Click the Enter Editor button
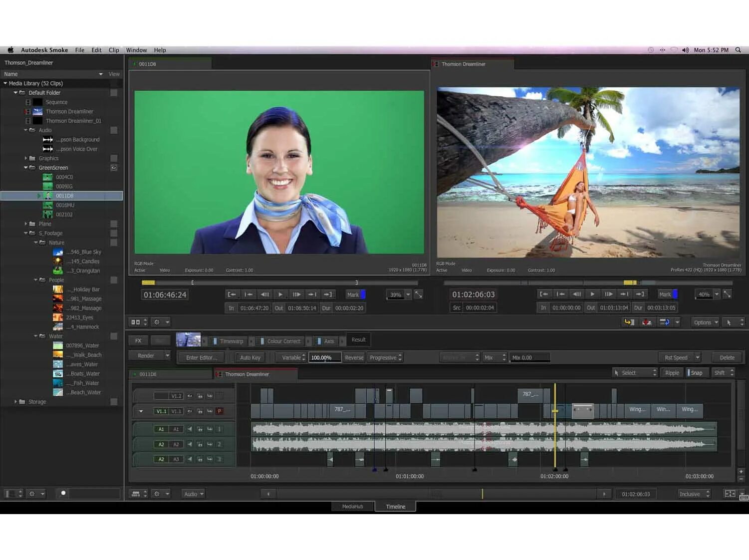The image size is (749, 560). [202, 358]
